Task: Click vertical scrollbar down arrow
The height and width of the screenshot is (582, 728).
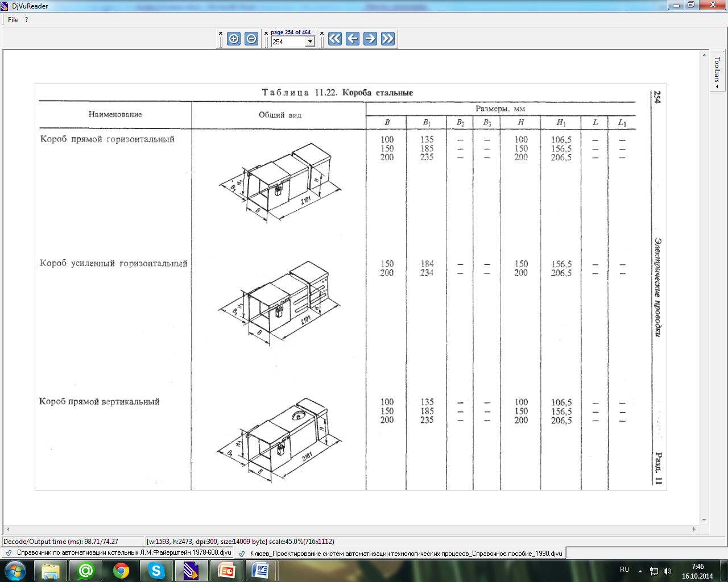Action: click(x=704, y=520)
